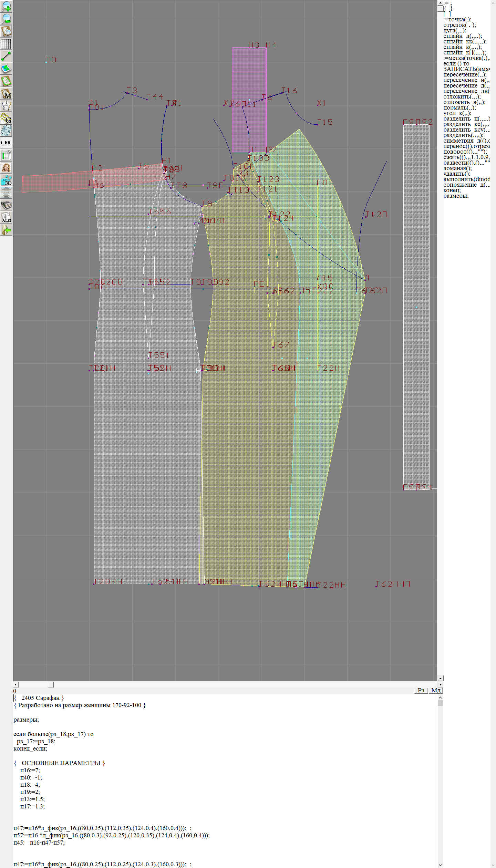
Task: Open the mannequin face portrait icon
Action: [x=6, y=168]
